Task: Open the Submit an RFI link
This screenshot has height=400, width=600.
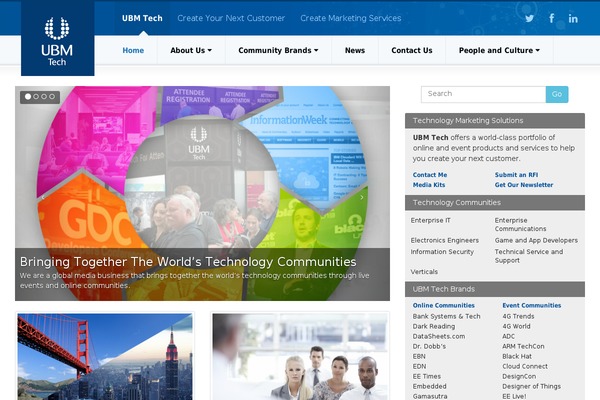Action: 516,175
